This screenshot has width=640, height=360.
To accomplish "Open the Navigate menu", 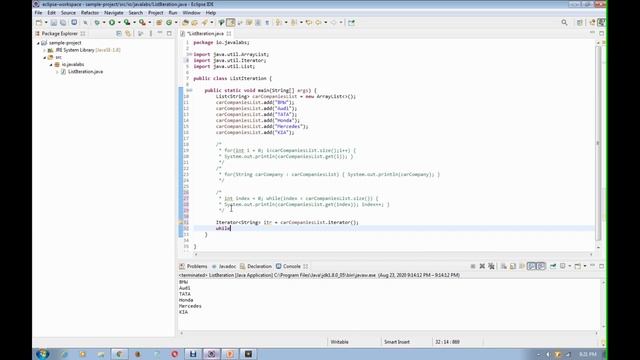I will click(113, 13).
